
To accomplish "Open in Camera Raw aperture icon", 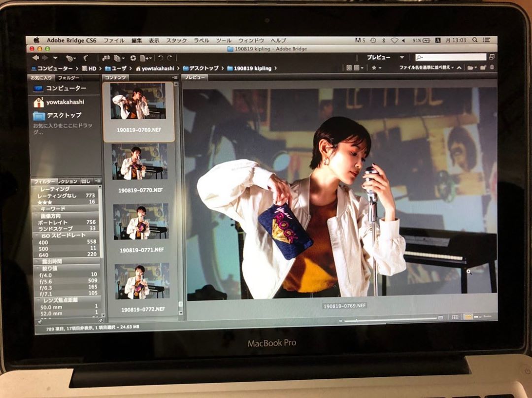I will point(133,58).
